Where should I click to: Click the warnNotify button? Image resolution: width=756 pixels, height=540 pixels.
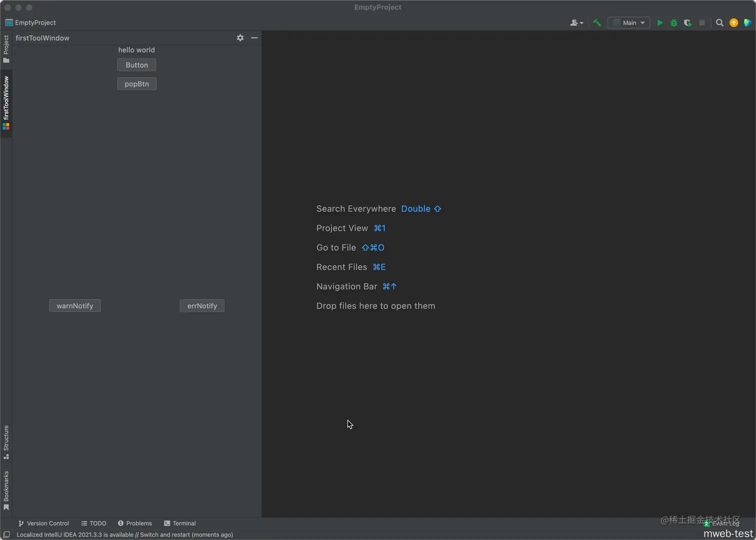coord(75,306)
